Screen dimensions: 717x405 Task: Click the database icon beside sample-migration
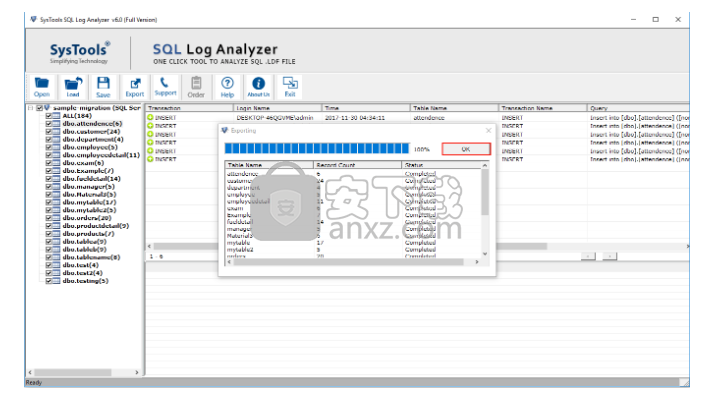[47, 108]
